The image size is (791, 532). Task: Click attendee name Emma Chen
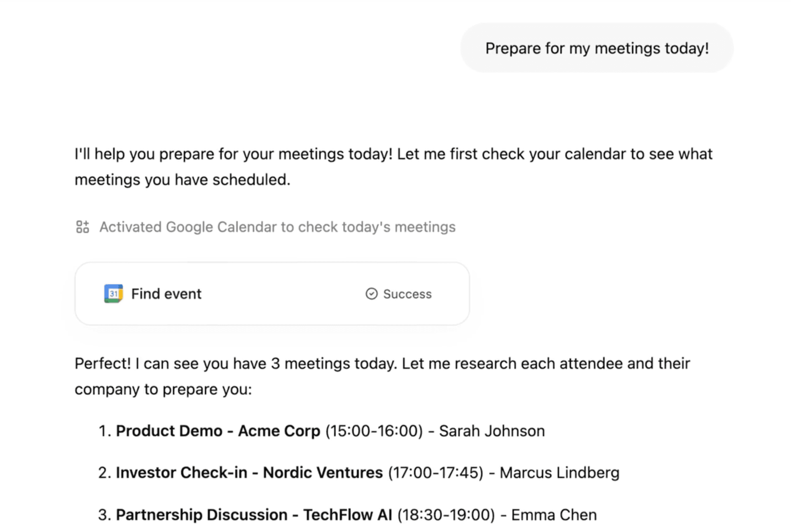pos(554,515)
